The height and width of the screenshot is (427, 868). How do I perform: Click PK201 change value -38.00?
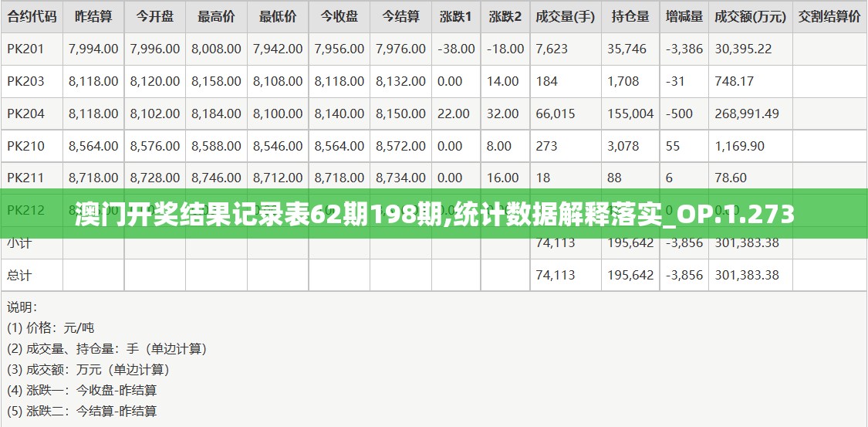456,49
